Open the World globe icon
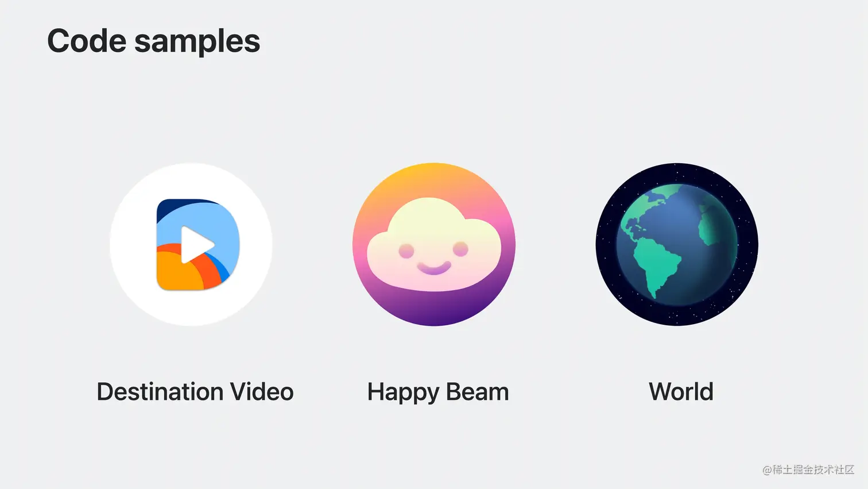The width and height of the screenshot is (868, 489). coord(677,244)
